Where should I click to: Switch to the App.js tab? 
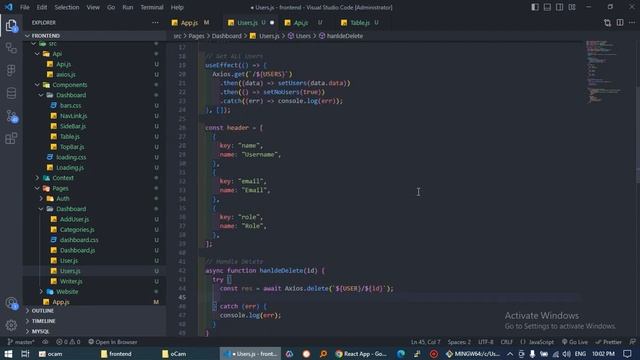click(x=190, y=23)
